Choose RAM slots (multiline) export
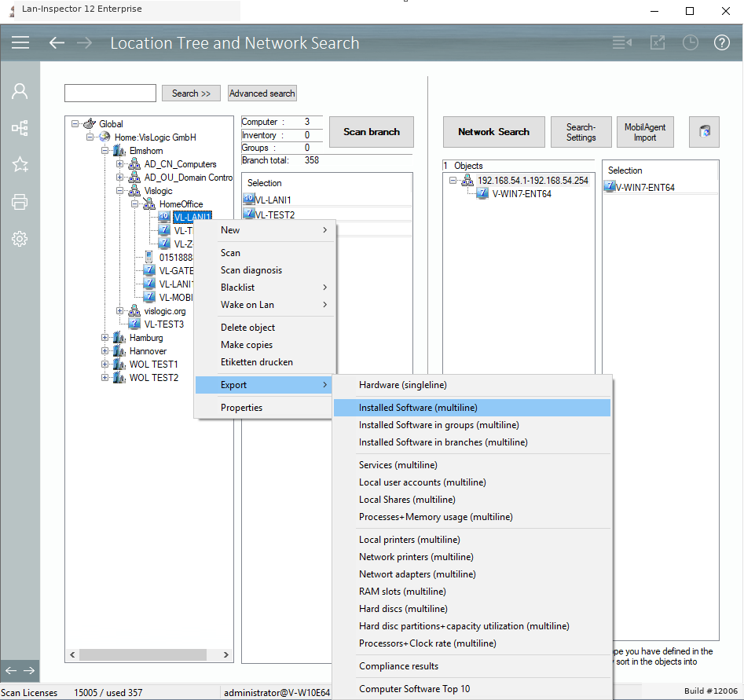 (x=472, y=592)
